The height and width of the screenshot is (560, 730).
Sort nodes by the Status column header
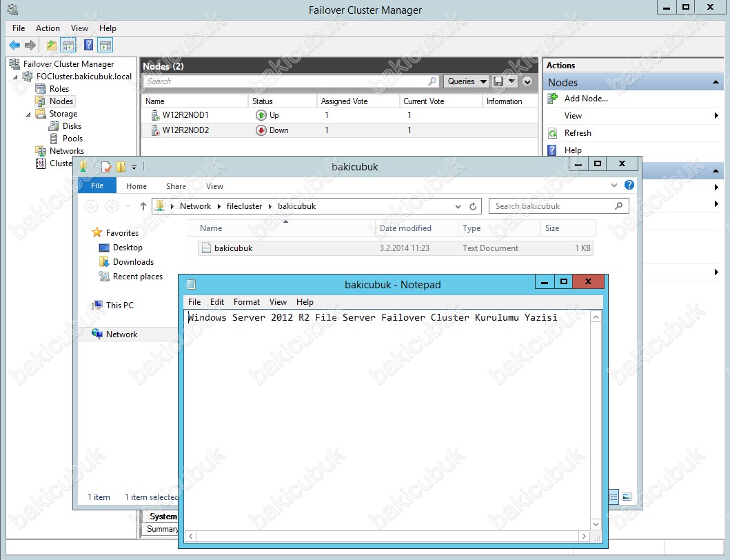[283, 101]
